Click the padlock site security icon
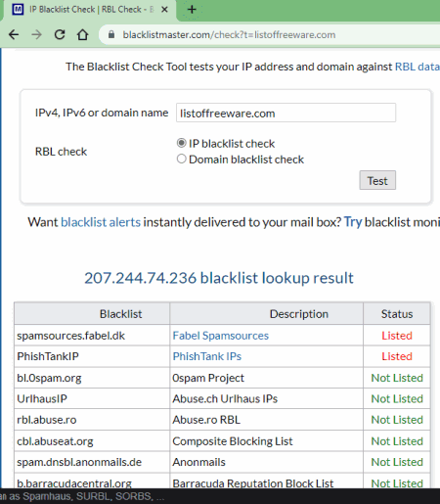Image resolution: width=440 pixels, height=504 pixels. point(111,34)
